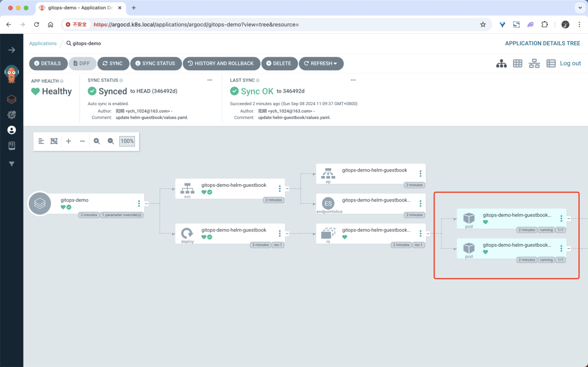This screenshot has width=588, height=367.
Task: Select the deploy gitops-demo-helm-guestbook node
Action: click(x=230, y=234)
